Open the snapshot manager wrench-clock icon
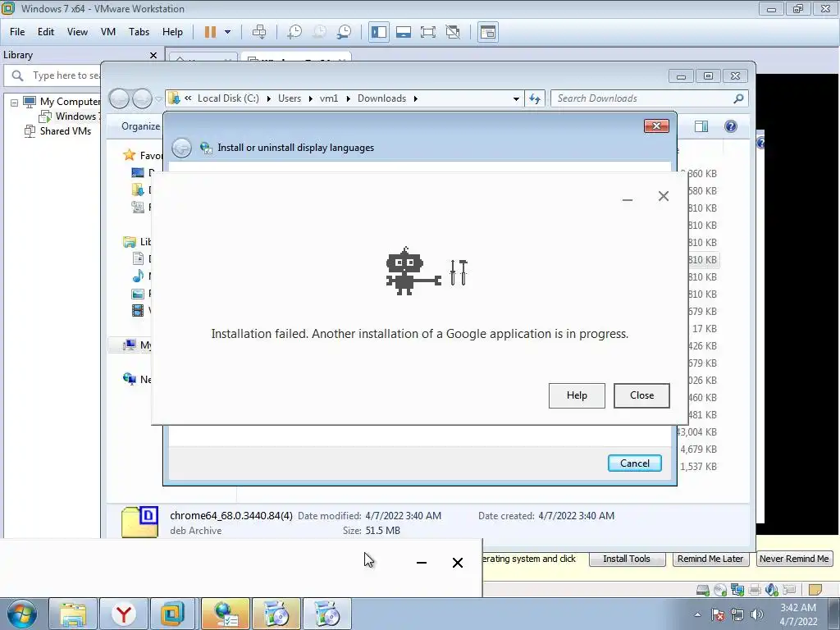 344,32
